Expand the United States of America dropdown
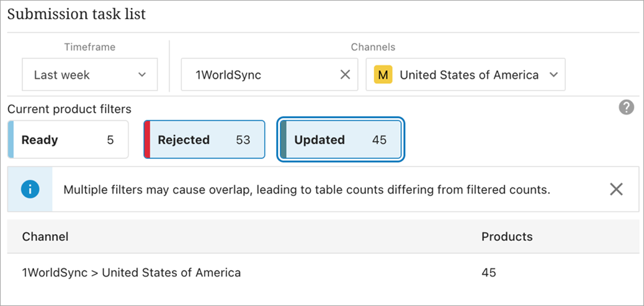The width and height of the screenshot is (644, 306). [x=465, y=75]
